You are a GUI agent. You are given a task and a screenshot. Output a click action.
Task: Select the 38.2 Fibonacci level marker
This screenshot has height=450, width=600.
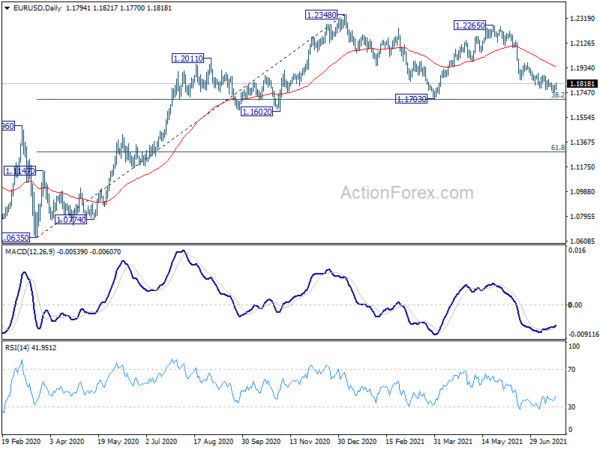pos(558,95)
